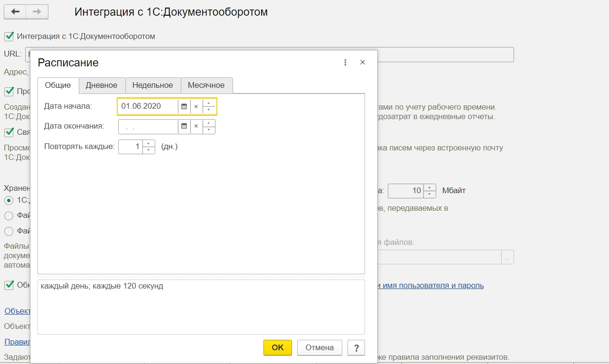Screen dimensions: 609x364
Task: Click the forward navigation arrow
Action: coord(37,12)
